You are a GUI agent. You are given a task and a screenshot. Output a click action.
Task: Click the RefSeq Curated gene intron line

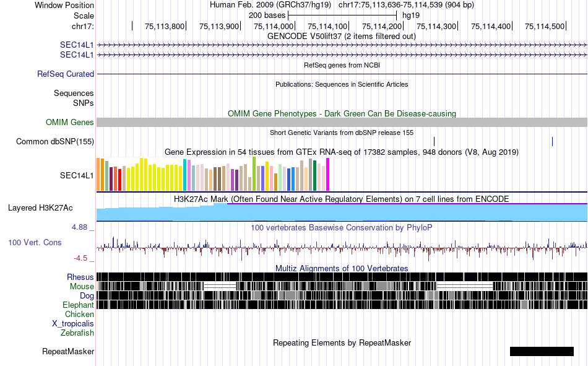click(x=342, y=74)
